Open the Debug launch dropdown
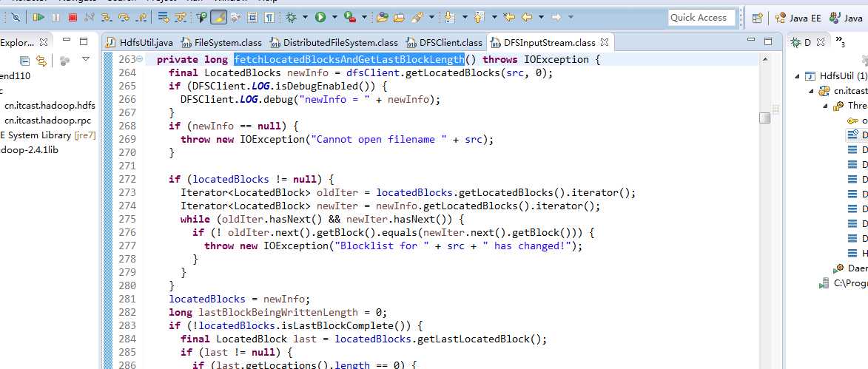The width and height of the screenshot is (868, 369). point(305,17)
